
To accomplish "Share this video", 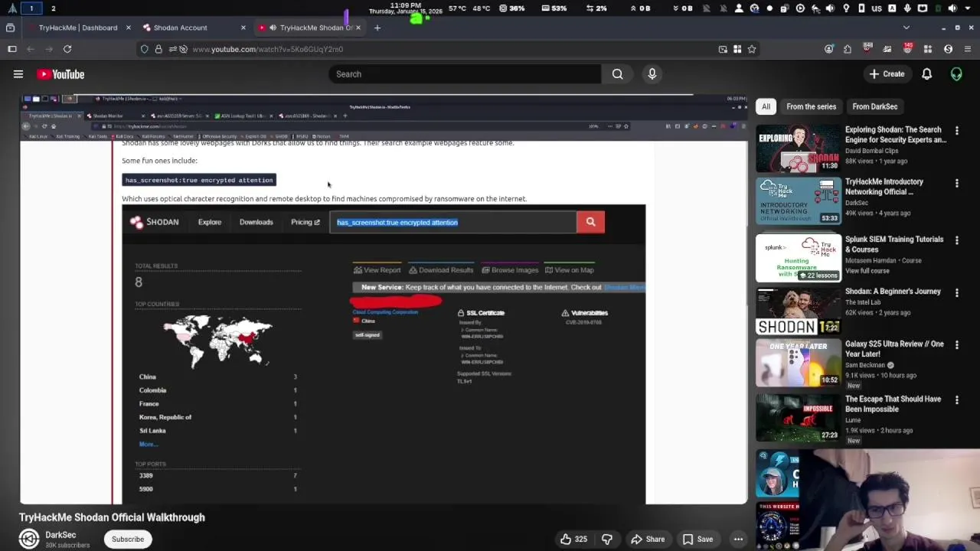I will coord(648,539).
